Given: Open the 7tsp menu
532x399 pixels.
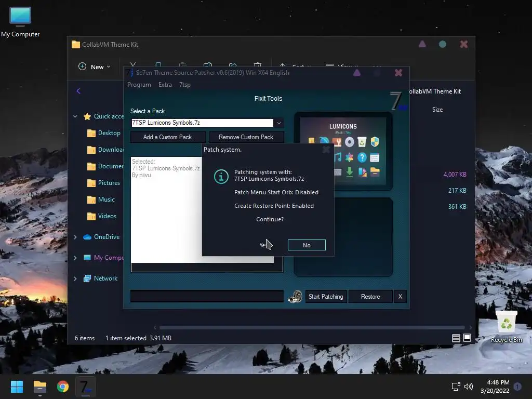Looking at the screenshot, I should tap(185, 85).
